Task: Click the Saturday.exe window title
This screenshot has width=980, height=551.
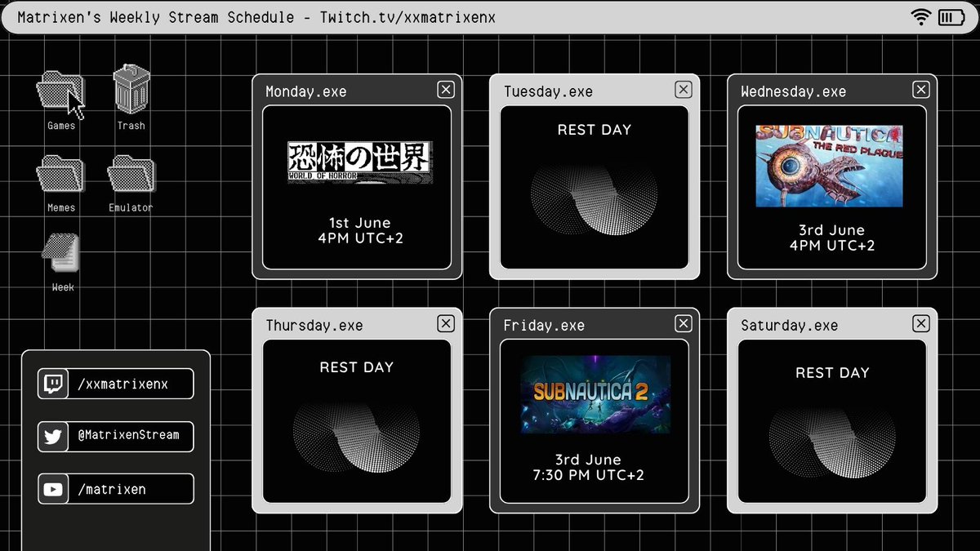Action: click(789, 326)
